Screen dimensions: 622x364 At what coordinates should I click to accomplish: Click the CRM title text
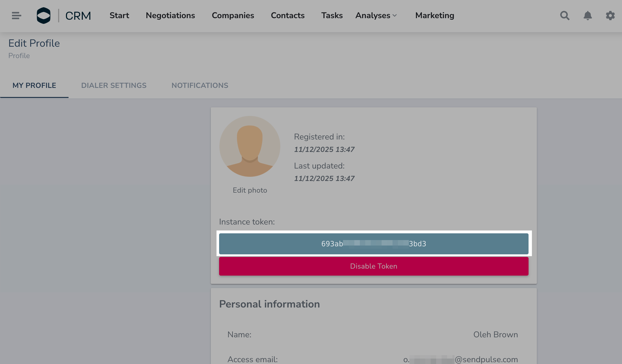click(x=78, y=16)
